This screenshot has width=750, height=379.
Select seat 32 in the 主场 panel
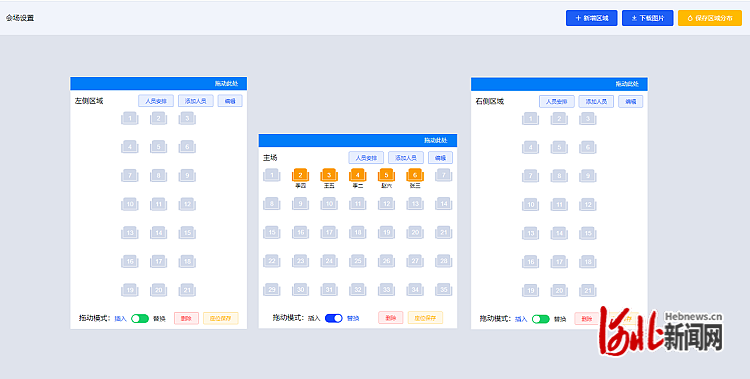(x=358, y=290)
